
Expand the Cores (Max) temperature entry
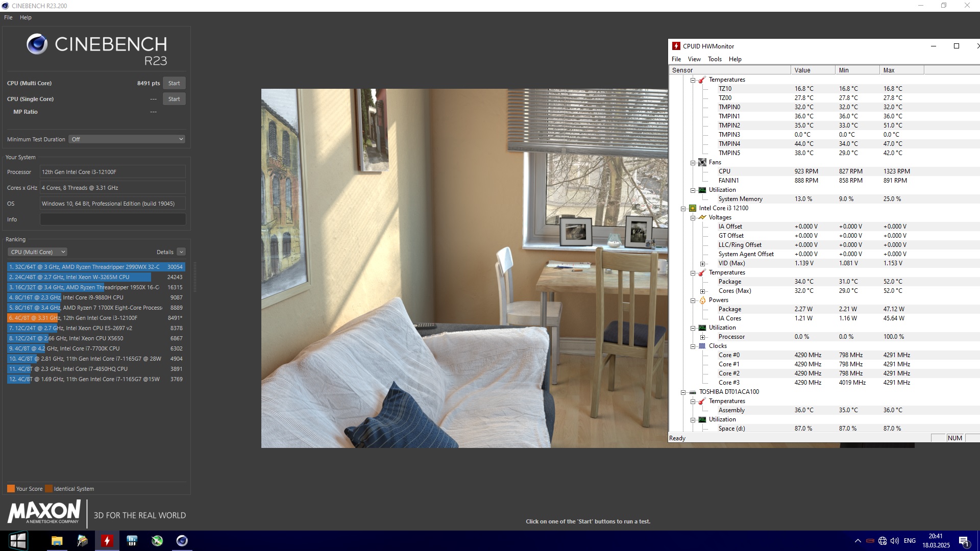coord(702,291)
